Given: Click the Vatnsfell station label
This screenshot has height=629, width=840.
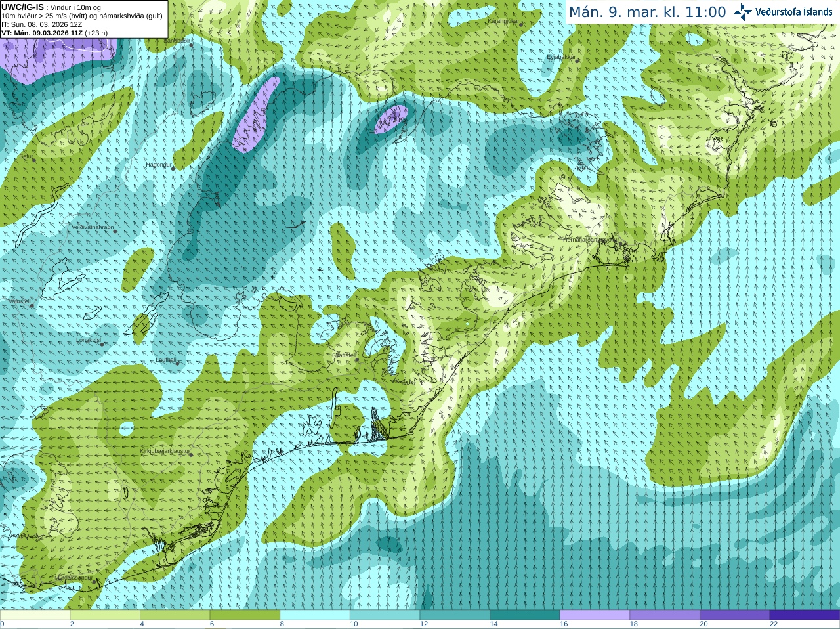Looking at the screenshot, I should tap(20, 301).
